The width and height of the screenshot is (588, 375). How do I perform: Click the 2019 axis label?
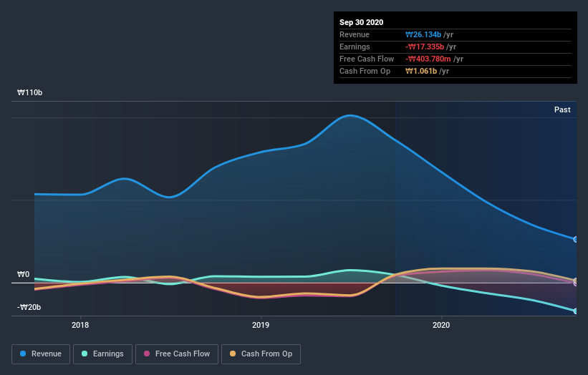pos(261,325)
